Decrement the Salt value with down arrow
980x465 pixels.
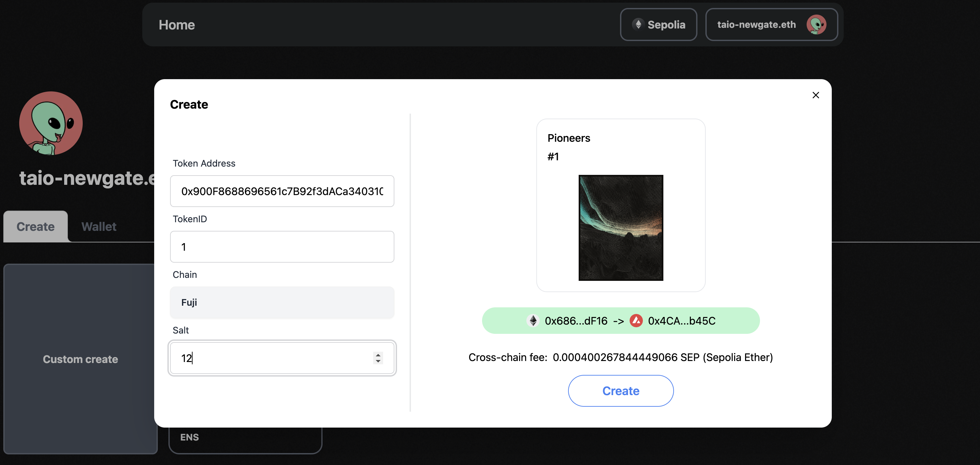click(378, 361)
